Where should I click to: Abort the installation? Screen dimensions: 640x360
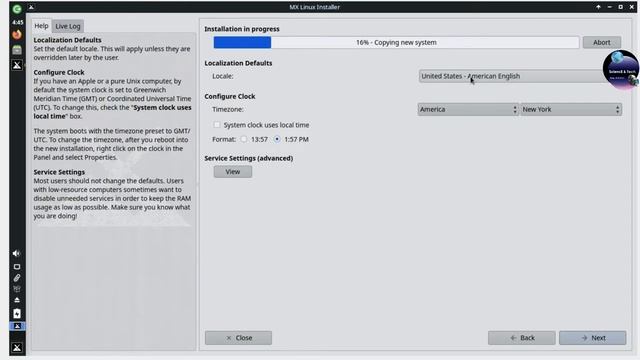602,42
